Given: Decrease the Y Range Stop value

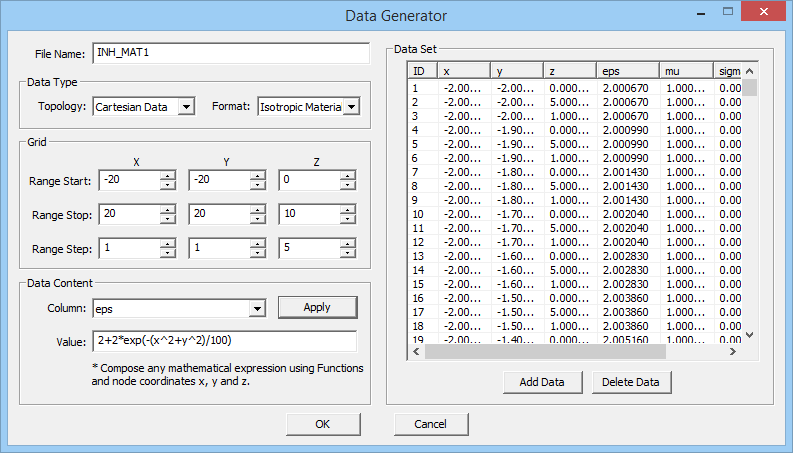Looking at the screenshot, I should coord(257,220).
